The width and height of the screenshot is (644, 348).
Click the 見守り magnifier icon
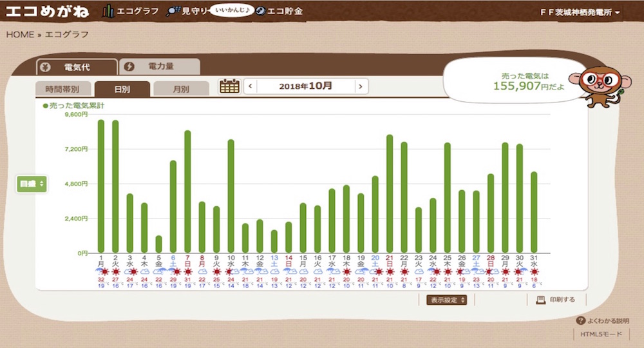click(173, 12)
